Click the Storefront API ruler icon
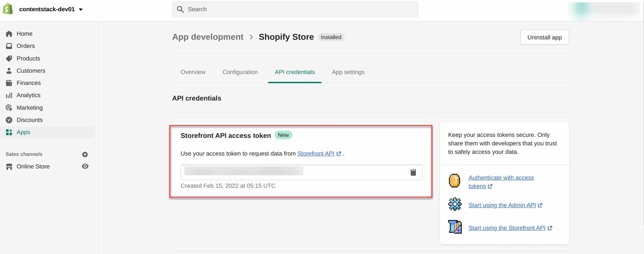The width and height of the screenshot is (644, 254). 455,227
